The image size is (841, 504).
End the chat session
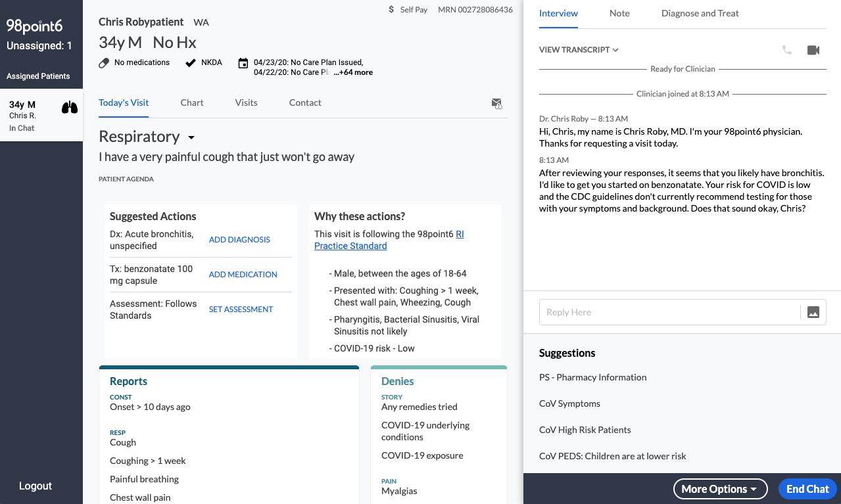(807, 489)
